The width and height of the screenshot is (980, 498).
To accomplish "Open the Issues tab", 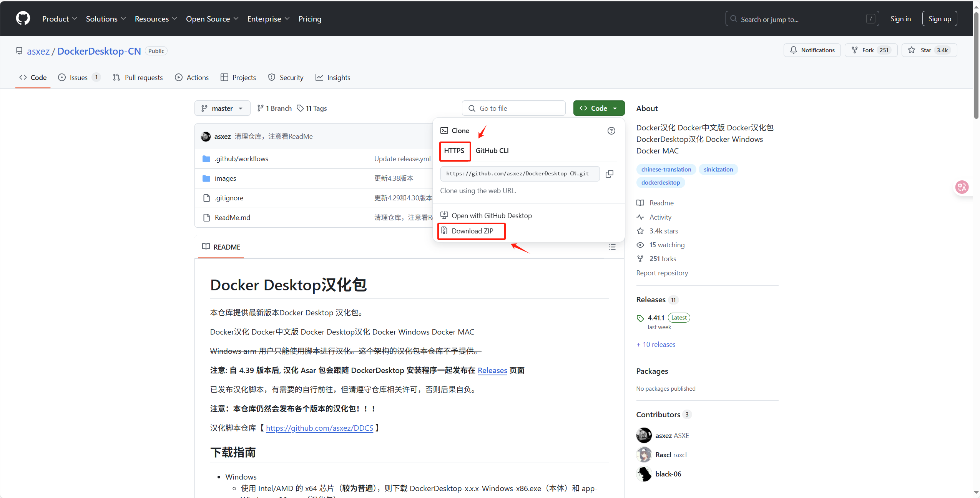I will (78, 78).
